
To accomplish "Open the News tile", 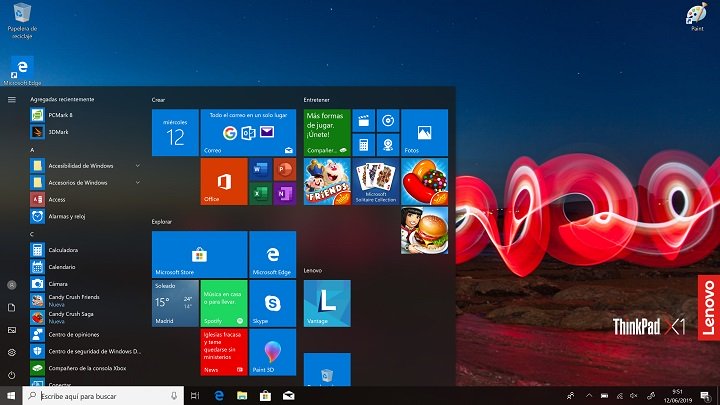I will tap(224, 352).
